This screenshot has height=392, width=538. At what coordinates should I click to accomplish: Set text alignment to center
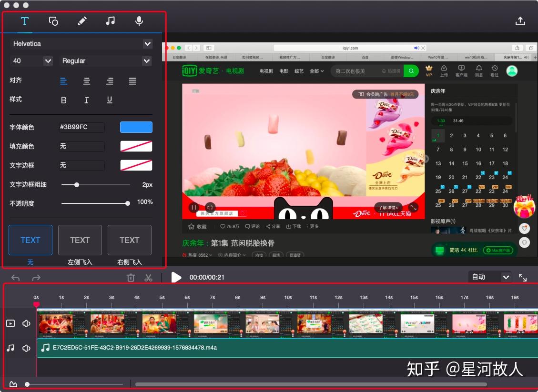click(x=87, y=81)
